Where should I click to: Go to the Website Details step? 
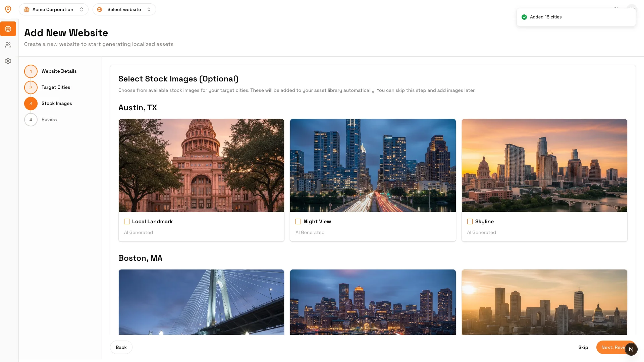[59, 71]
